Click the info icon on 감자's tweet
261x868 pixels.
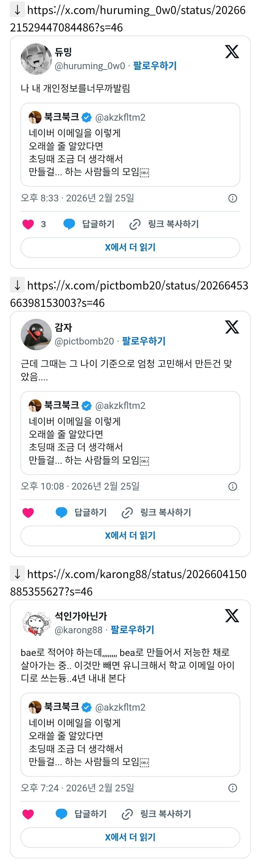tap(233, 486)
